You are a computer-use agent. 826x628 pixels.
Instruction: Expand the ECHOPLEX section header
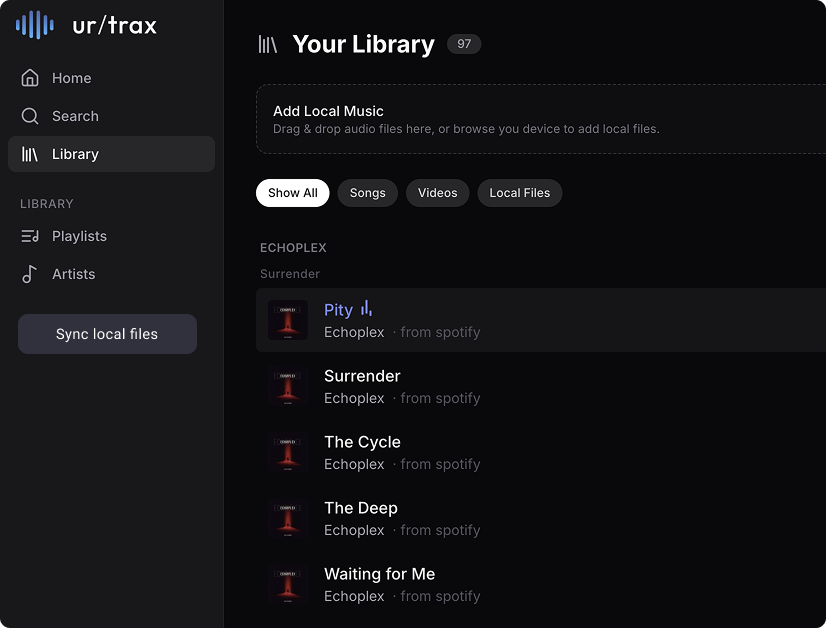(x=293, y=247)
